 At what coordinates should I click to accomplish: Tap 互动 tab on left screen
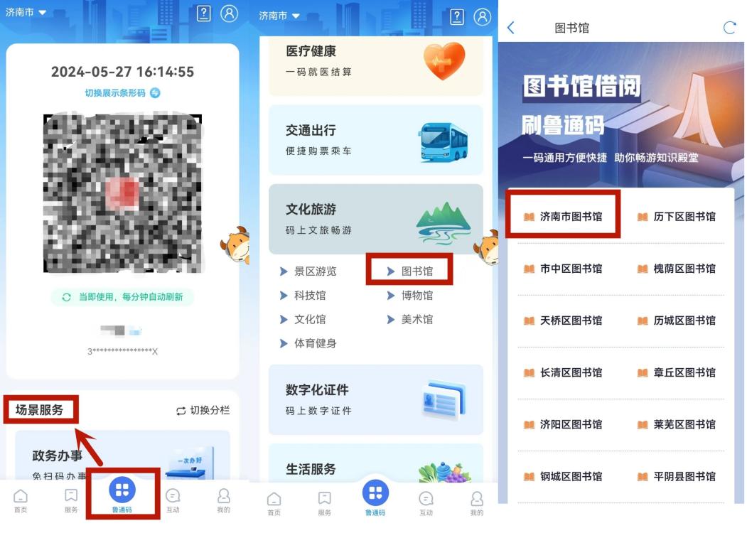click(x=173, y=501)
